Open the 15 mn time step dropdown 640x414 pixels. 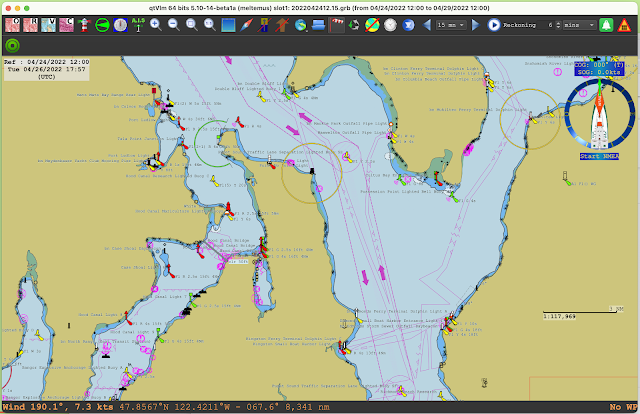tap(451, 25)
